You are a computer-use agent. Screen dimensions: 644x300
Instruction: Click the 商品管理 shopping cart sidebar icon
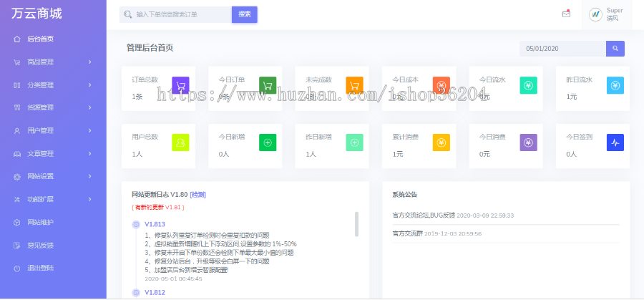coord(17,62)
